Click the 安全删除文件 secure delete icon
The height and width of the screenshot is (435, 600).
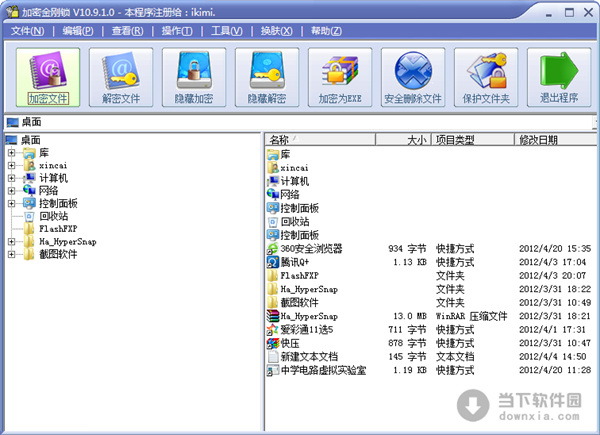(412, 77)
